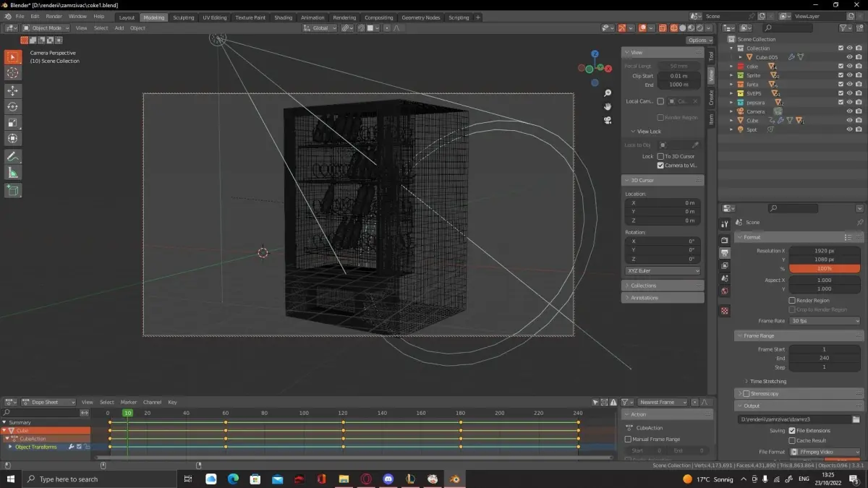868x488 pixels.
Task: Open the Nearest Frame snapping selector
Action: [662, 402]
